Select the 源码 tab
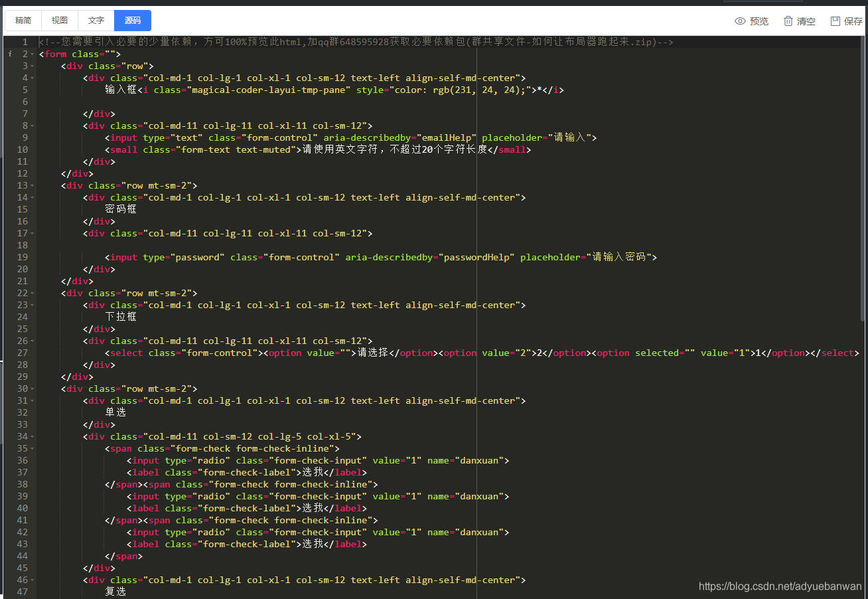Viewport: 868px width, 599px height. (133, 21)
